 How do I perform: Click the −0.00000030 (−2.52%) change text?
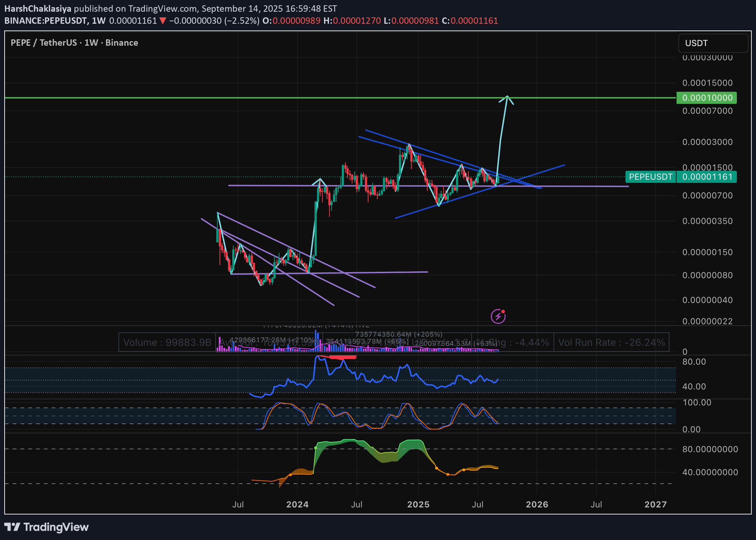click(x=214, y=21)
